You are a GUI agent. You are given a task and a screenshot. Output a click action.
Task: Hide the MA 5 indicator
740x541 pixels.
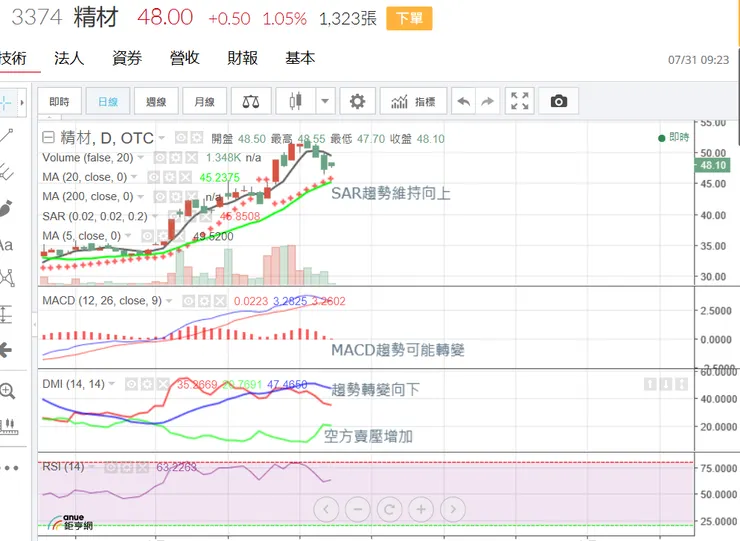tap(148, 236)
